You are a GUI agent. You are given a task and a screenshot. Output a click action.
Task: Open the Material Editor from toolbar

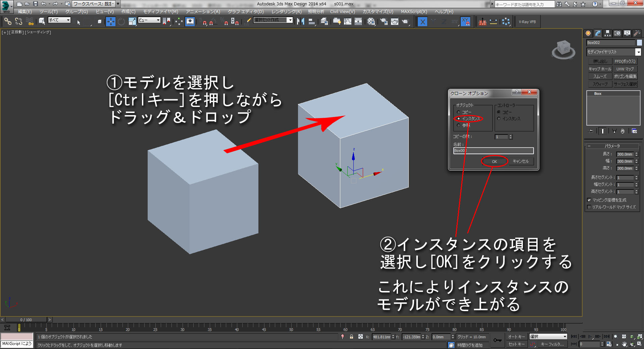tap(371, 22)
